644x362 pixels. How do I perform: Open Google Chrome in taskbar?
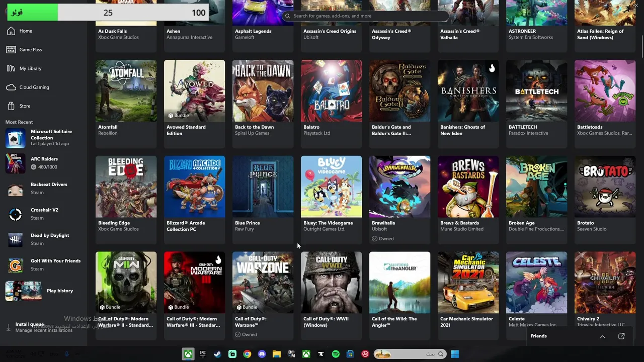click(247, 354)
